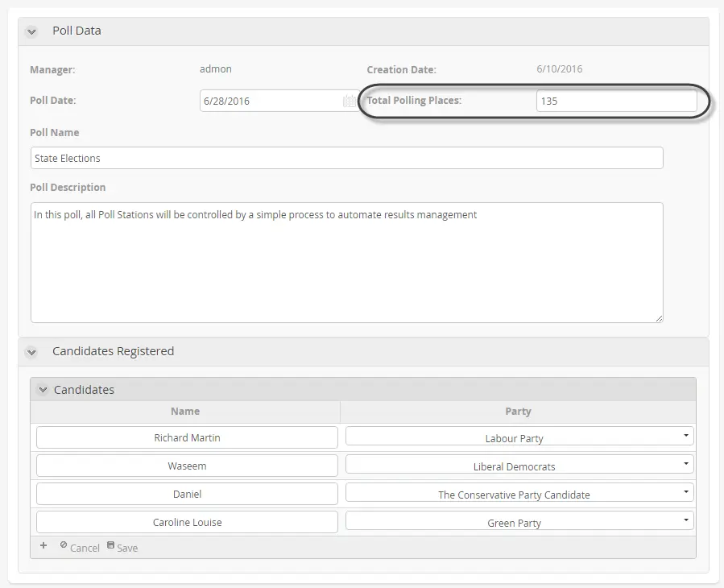This screenshot has height=588, width=724.
Task: Click the Party column header
Action: coord(518,411)
